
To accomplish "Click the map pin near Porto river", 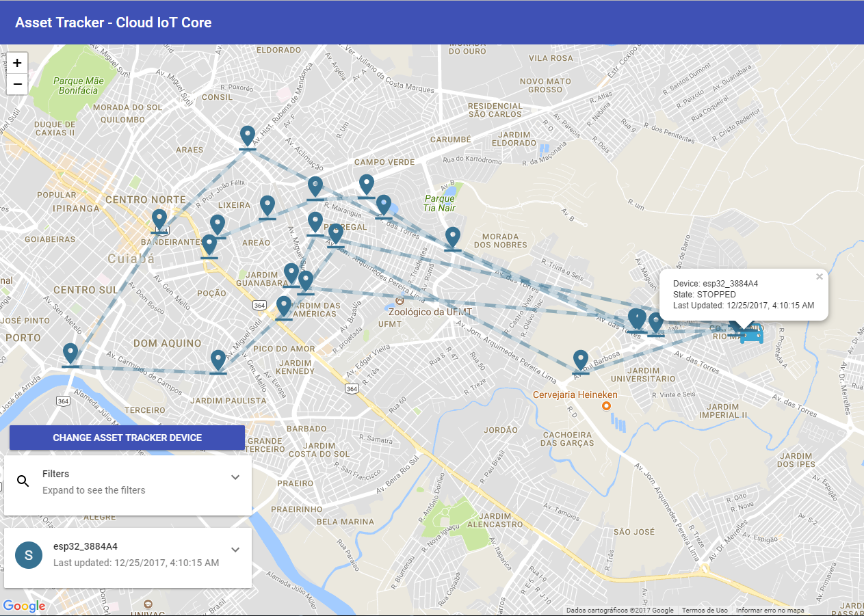I will pos(70,353).
